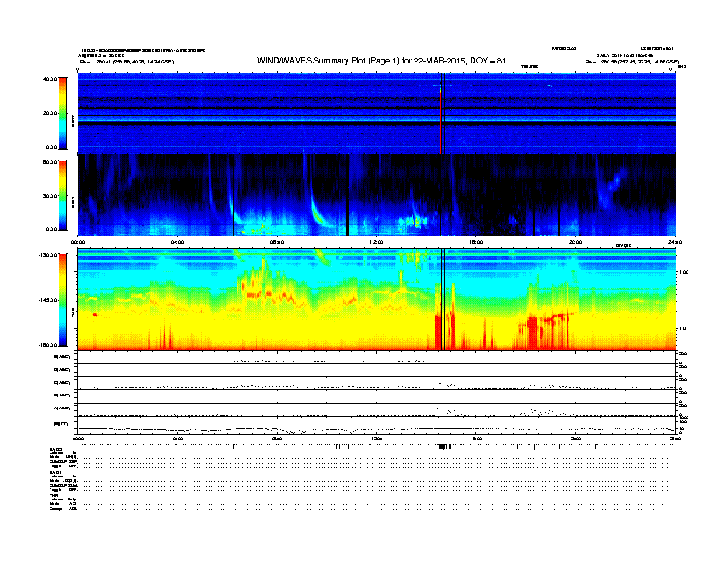
Task: Click the RAD2 vertical axis label
Action: point(73,121)
